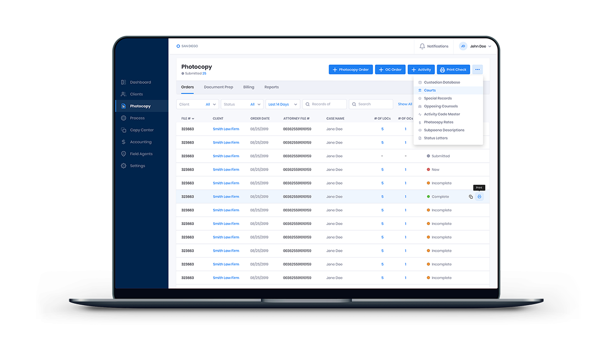Viewport: 615px width, 364px height.
Task: Click the three-dots more options button
Action: (477, 69)
